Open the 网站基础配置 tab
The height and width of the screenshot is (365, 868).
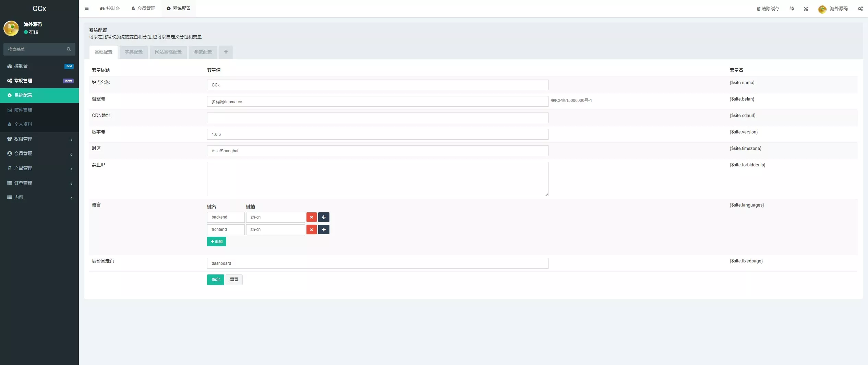pos(168,52)
